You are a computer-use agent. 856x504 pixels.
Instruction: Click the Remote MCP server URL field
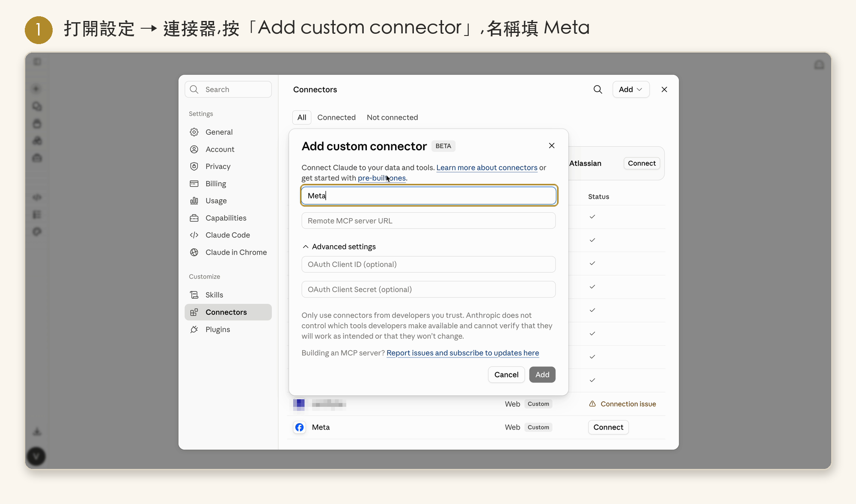pyautogui.click(x=428, y=221)
